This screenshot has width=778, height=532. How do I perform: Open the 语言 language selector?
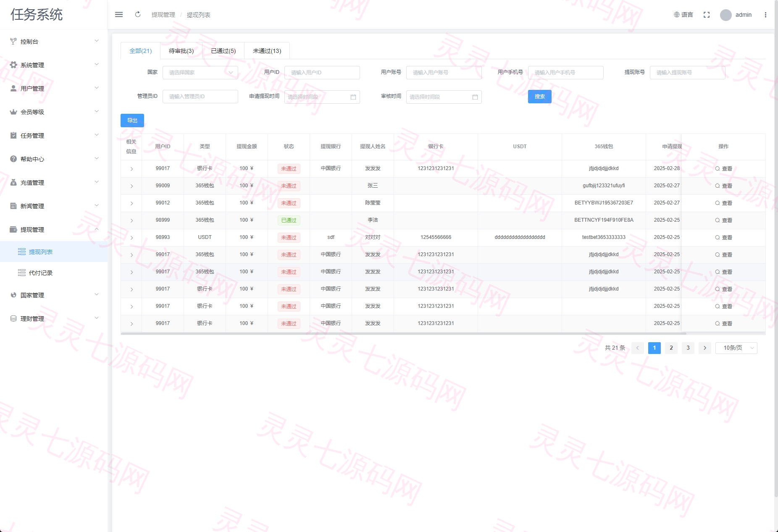(683, 15)
